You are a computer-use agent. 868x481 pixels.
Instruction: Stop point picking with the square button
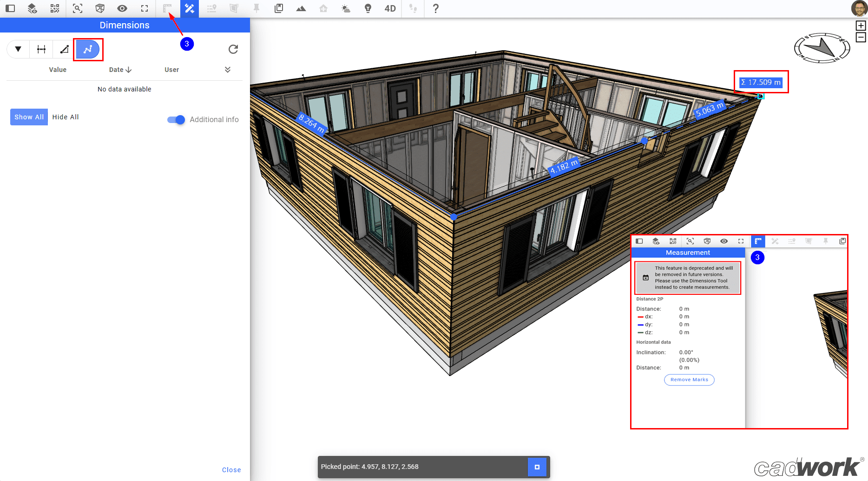click(x=537, y=467)
